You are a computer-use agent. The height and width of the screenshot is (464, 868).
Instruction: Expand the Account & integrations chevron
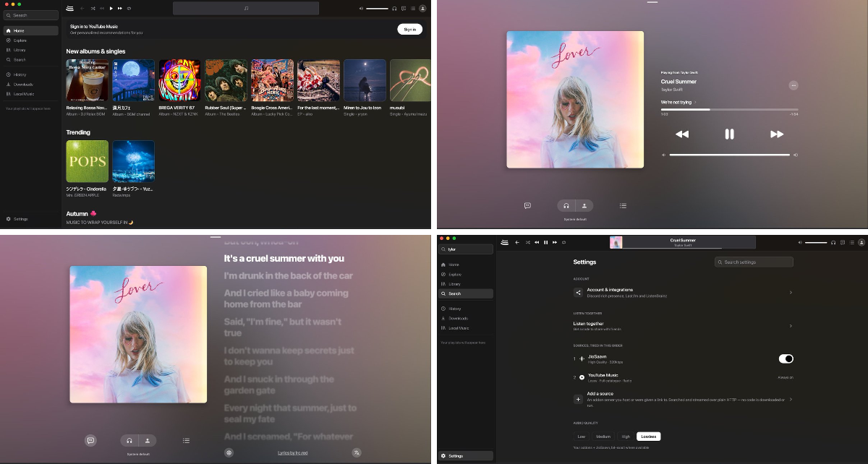point(791,293)
